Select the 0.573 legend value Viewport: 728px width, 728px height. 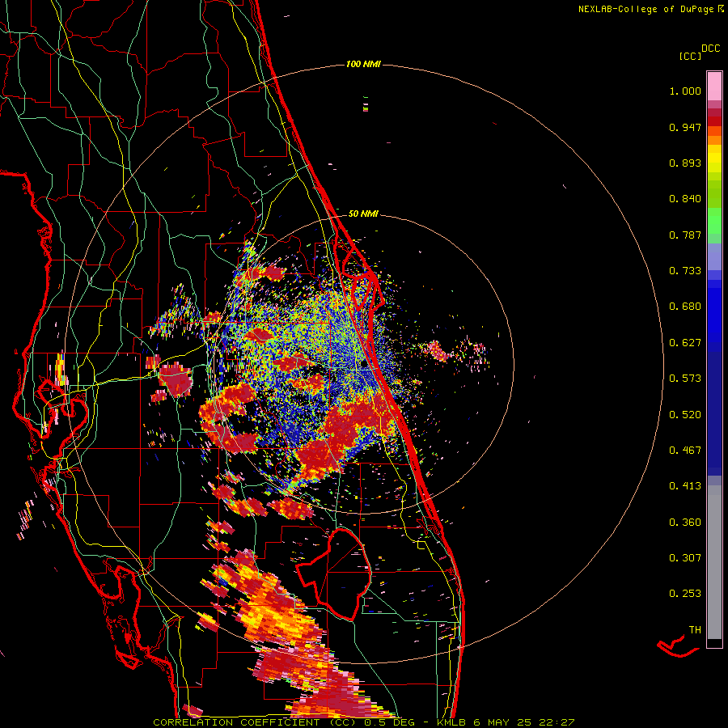[x=685, y=379]
